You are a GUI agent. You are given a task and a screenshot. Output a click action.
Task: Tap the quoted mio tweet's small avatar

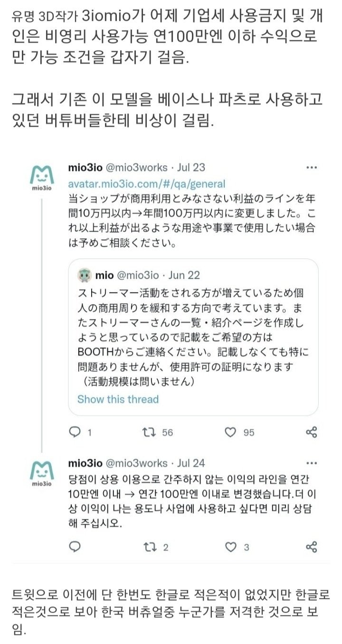click(x=85, y=275)
